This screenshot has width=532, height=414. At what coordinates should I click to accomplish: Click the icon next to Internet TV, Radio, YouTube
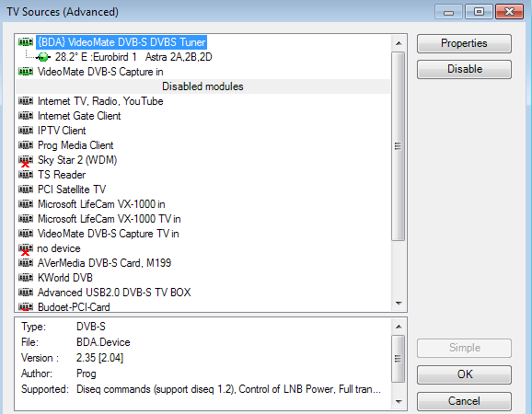(x=26, y=101)
